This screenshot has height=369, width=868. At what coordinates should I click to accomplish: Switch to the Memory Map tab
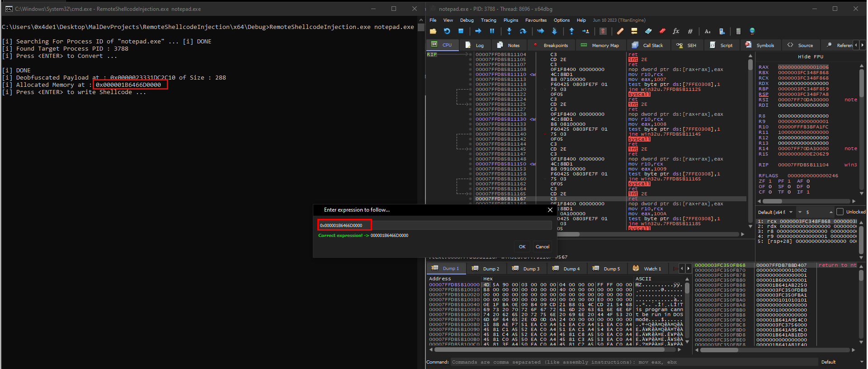[600, 45]
